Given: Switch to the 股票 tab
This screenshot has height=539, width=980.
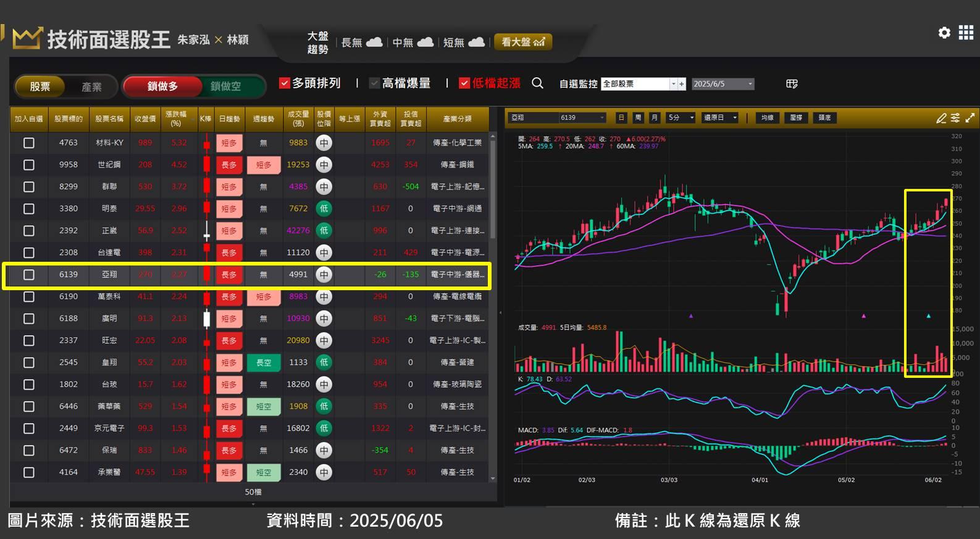Looking at the screenshot, I should [40, 86].
